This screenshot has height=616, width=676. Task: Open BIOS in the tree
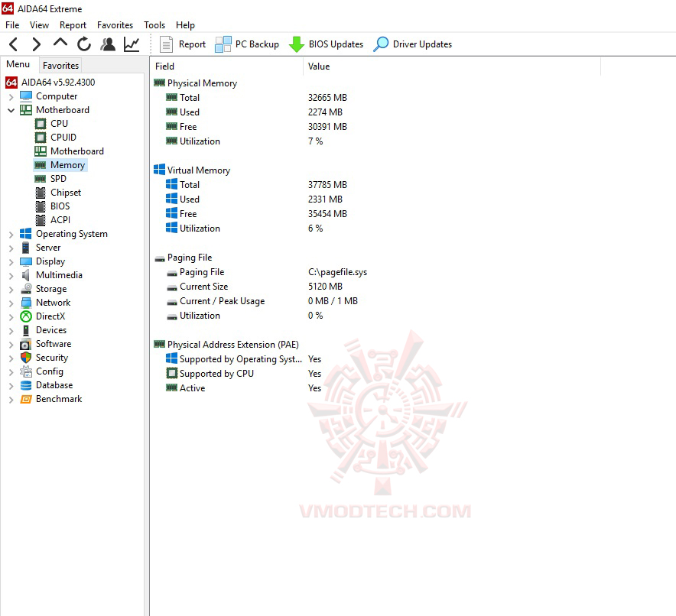pos(60,206)
